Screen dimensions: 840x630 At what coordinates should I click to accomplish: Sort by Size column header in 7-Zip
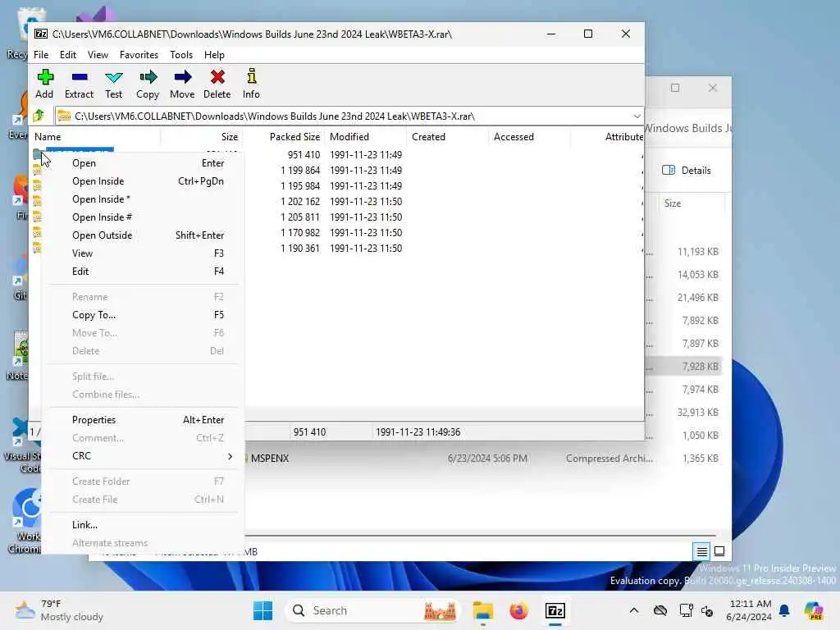click(201, 137)
